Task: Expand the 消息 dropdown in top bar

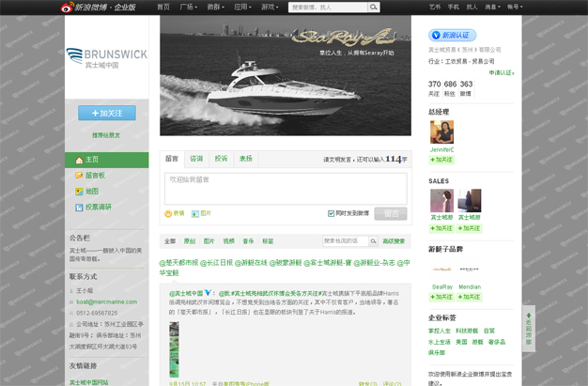Action: tap(492, 7)
